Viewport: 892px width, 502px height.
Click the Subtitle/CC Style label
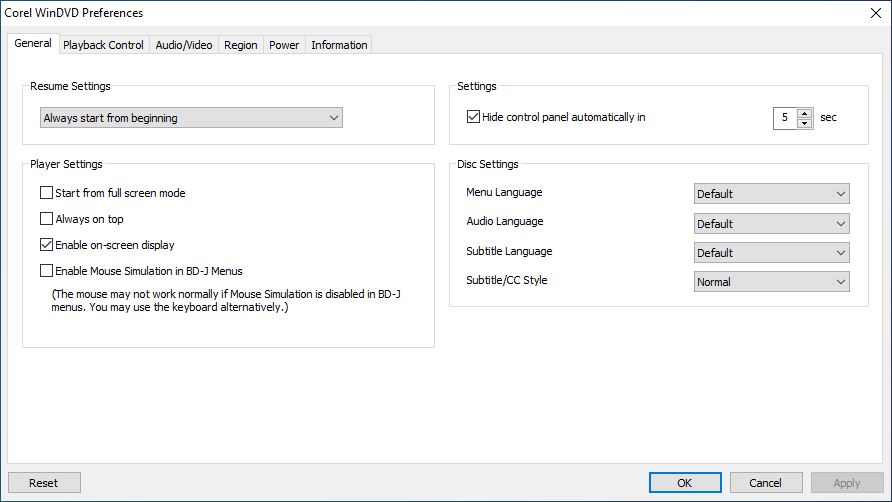click(x=506, y=280)
